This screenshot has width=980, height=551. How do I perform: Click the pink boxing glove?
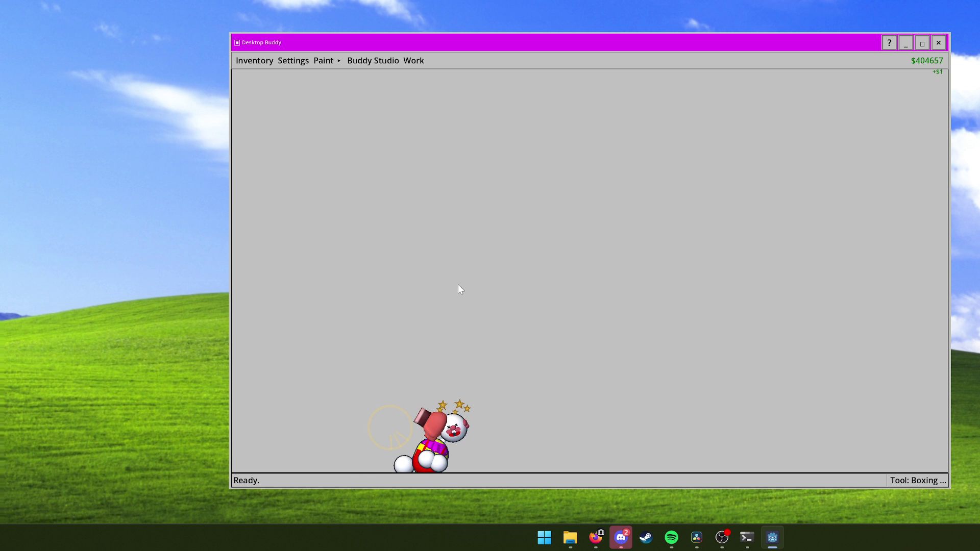(432, 423)
